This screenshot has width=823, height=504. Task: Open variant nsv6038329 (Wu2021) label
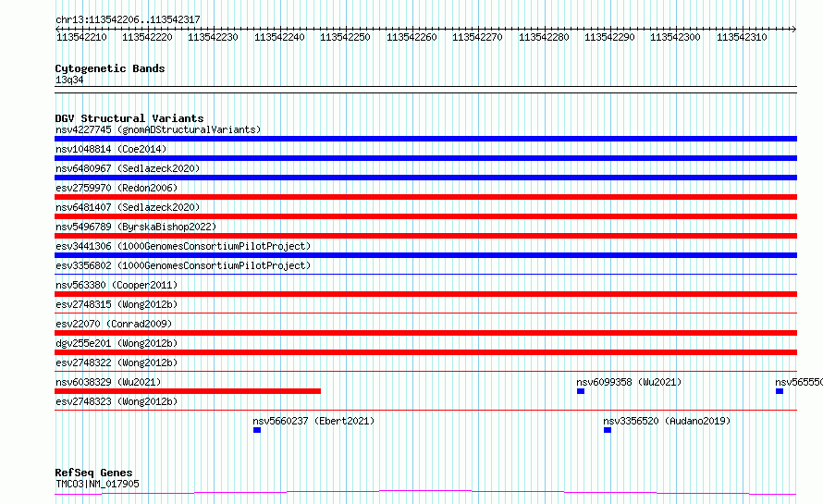tap(108, 382)
